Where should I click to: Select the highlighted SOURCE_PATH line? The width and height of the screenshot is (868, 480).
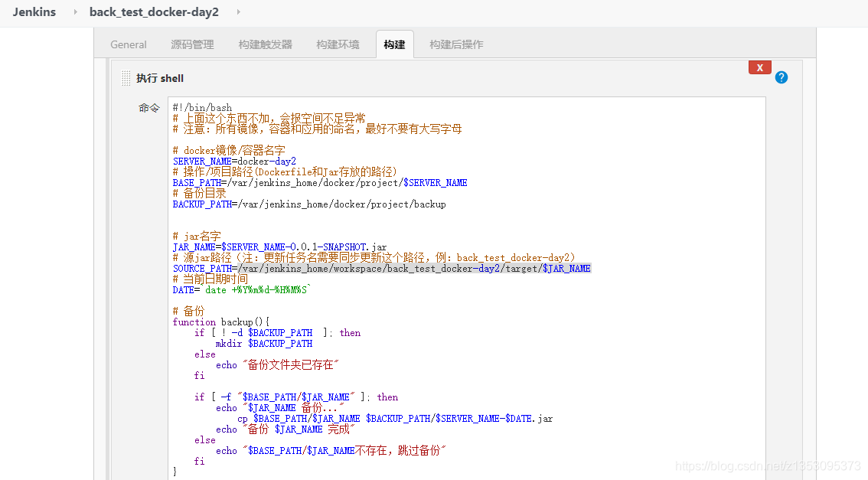point(383,268)
